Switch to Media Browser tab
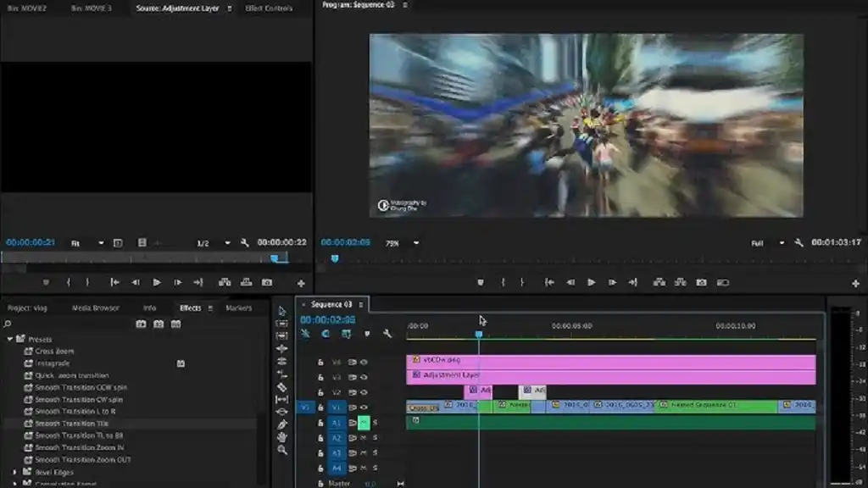Viewport: 868px width, 488px height. [96, 308]
